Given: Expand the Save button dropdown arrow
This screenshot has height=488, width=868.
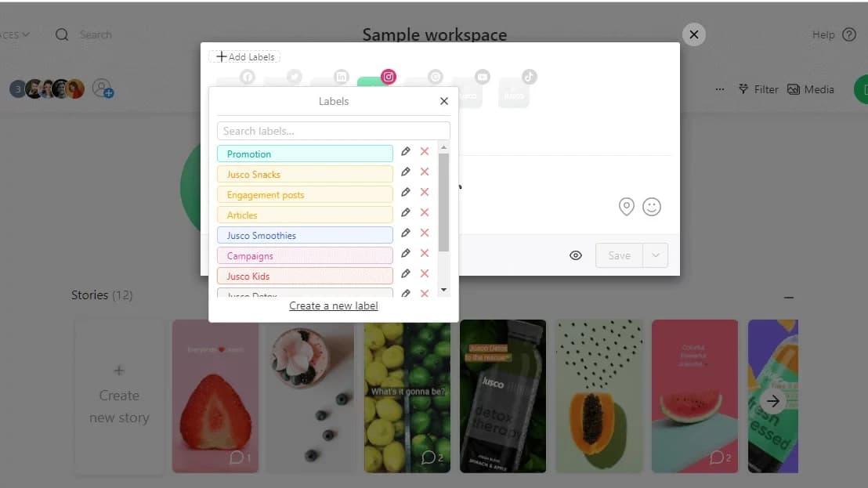Looking at the screenshot, I should [x=656, y=255].
